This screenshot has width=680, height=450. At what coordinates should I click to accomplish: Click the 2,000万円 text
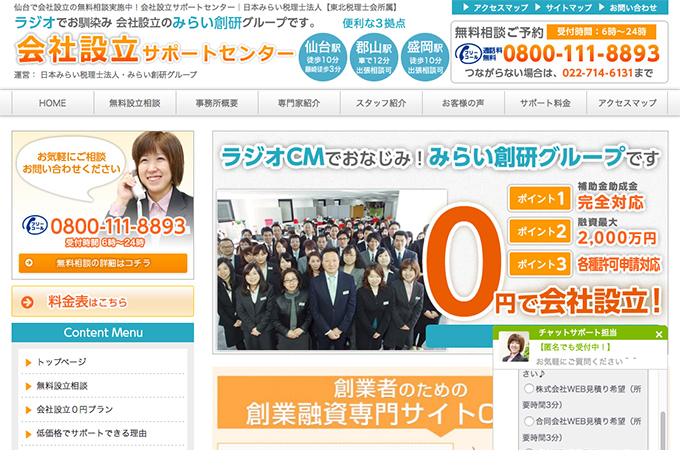(x=617, y=238)
